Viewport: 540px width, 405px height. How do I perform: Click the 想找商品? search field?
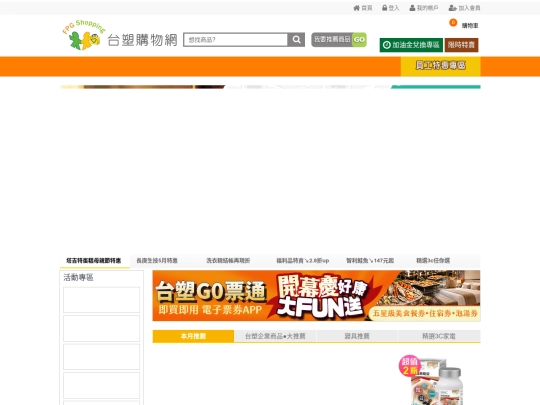click(x=236, y=40)
